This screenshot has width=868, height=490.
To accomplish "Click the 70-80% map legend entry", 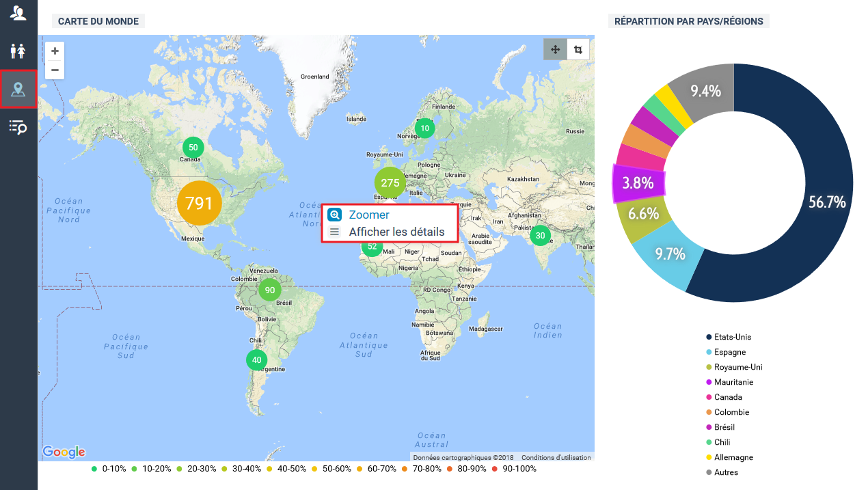I will [x=420, y=469].
